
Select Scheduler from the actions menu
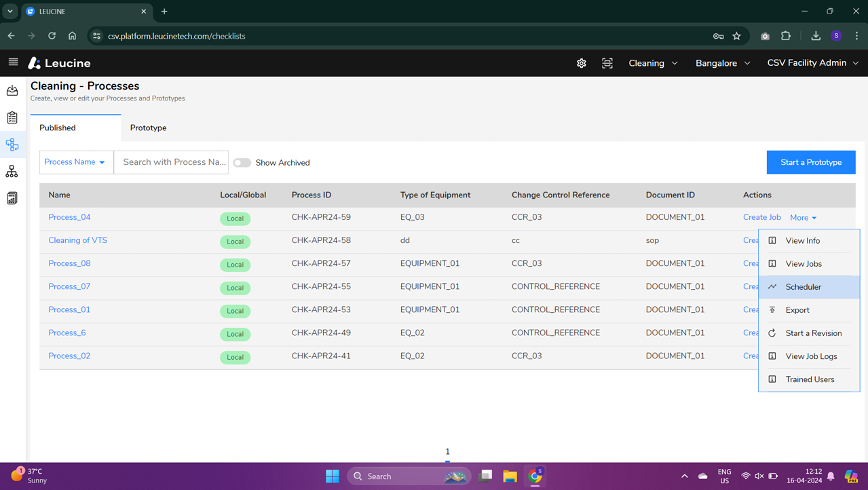(x=804, y=286)
